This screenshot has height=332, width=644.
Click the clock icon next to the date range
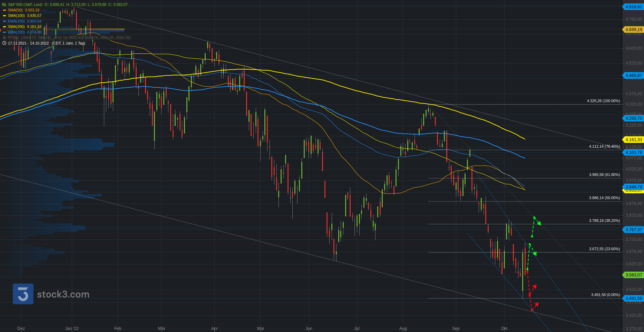pos(4,43)
